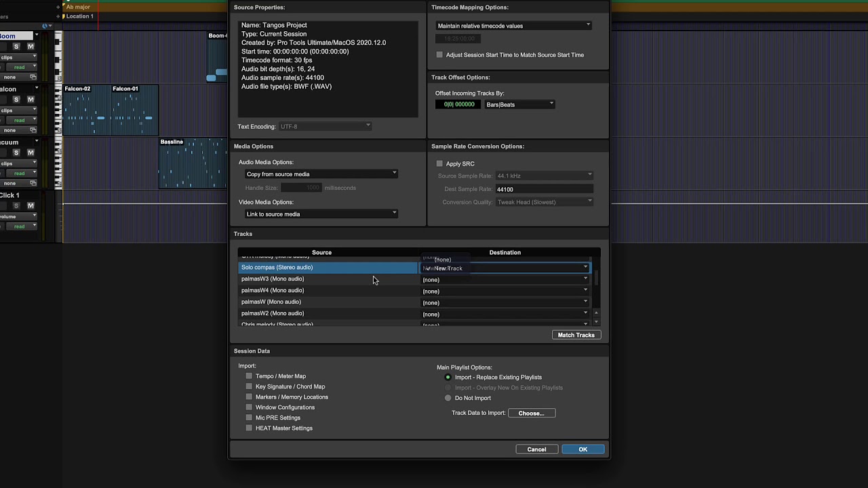Mute the Click 1 track
Image resolution: width=868 pixels, height=488 pixels.
click(x=31, y=205)
